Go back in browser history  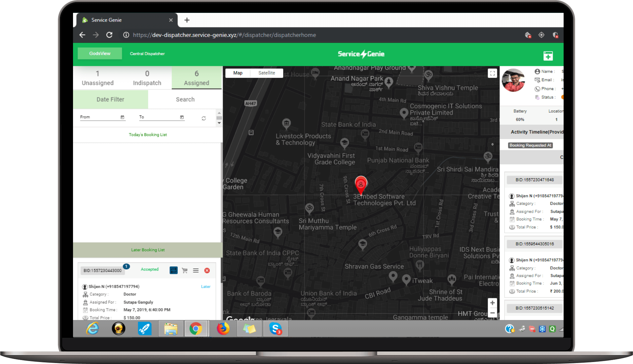(82, 35)
